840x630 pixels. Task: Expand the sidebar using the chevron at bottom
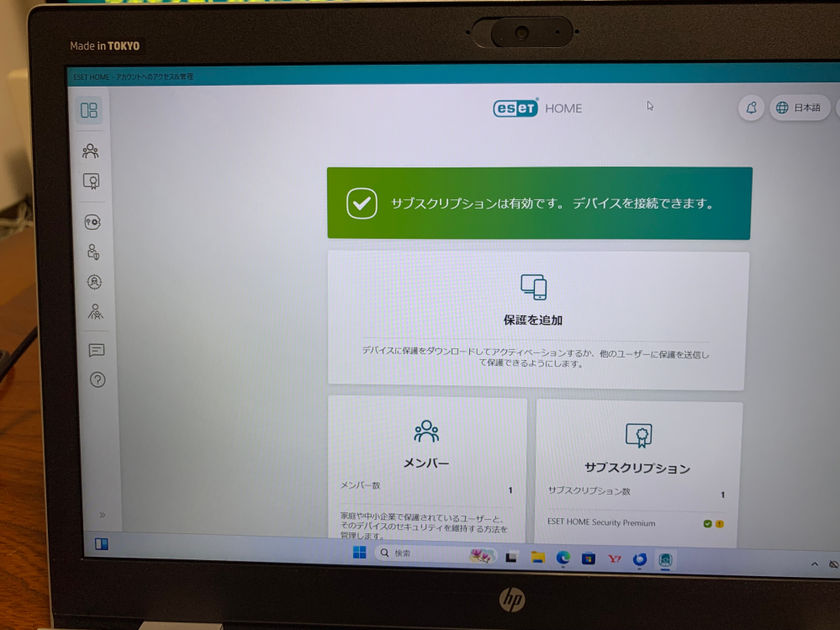[102, 515]
